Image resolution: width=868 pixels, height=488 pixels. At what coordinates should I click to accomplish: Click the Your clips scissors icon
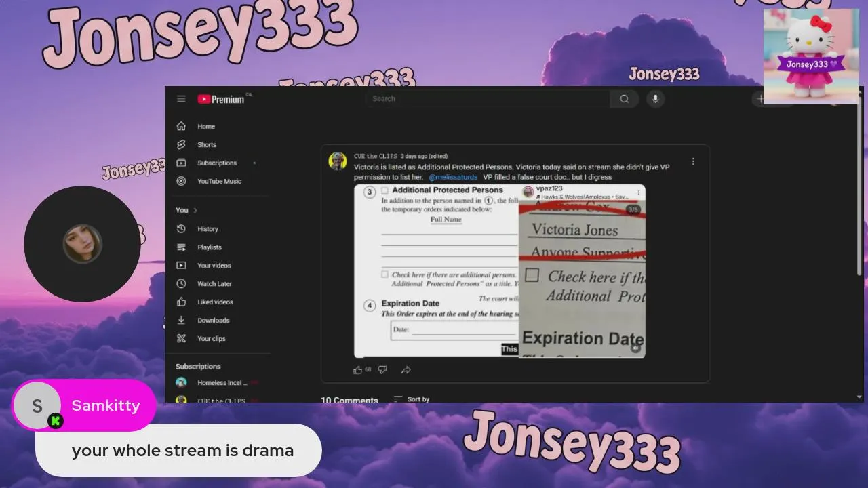coord(181,339)
